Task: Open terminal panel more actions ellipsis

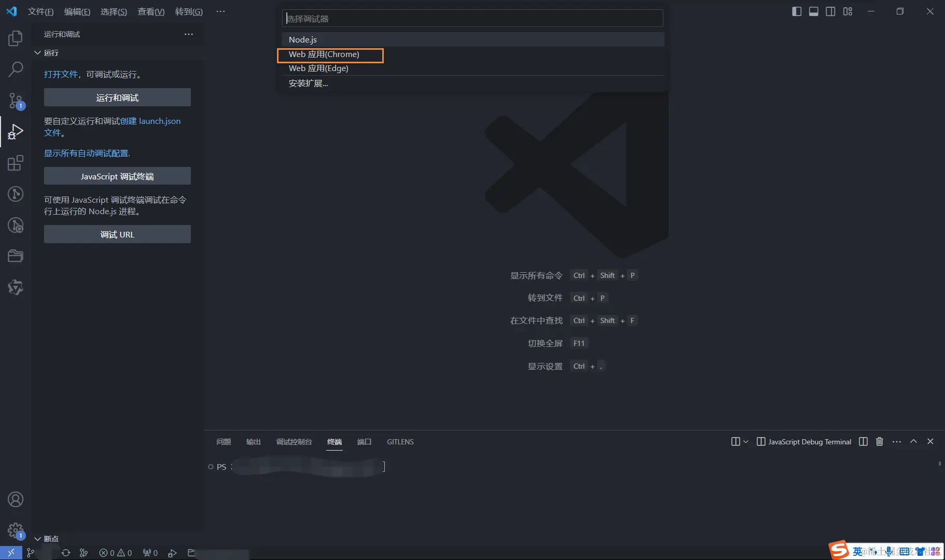Action: (896, 441)
